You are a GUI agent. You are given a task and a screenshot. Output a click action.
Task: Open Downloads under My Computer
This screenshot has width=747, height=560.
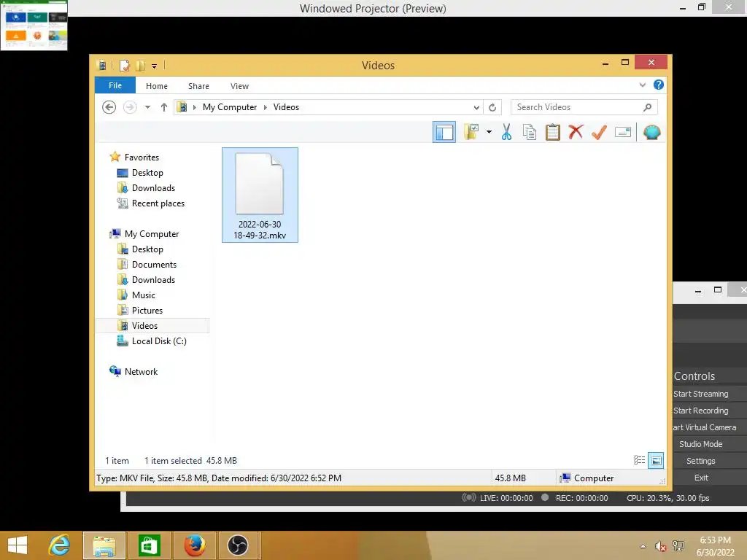click(x=153, y=279)
